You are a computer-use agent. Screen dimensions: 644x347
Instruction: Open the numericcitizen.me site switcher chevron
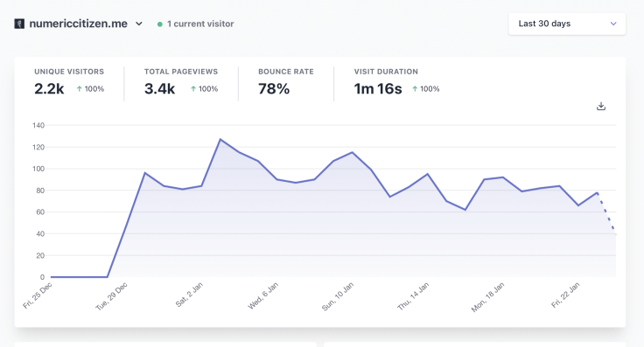(139, 24)
